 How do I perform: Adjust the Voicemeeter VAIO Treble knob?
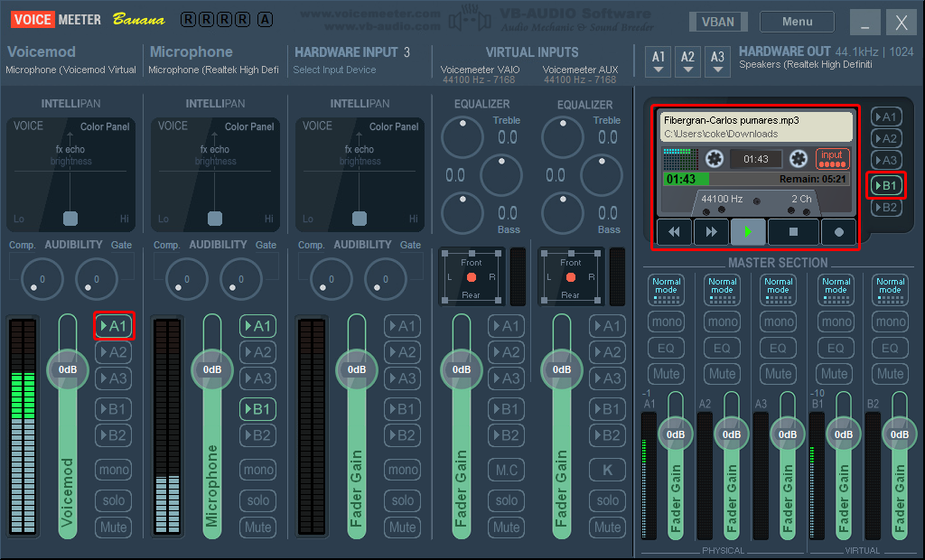462,137
